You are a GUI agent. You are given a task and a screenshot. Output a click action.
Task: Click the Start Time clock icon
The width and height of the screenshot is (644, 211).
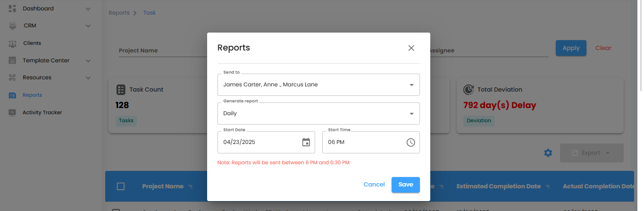click(410, 142)
